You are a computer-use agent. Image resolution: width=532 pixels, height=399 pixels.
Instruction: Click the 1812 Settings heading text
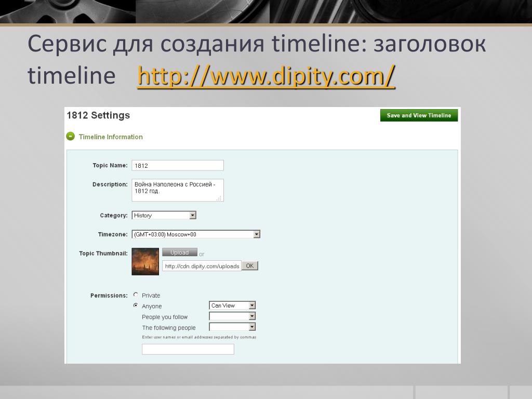[98, 115]
